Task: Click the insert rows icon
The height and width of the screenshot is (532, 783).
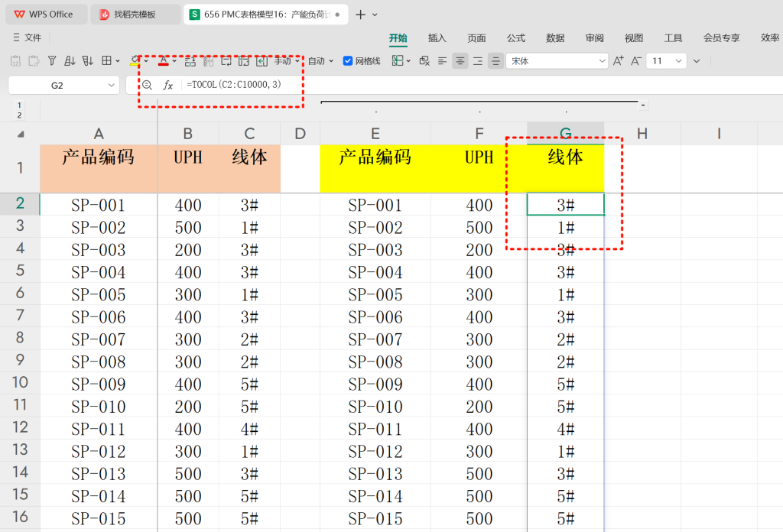Action: (190, 61)
